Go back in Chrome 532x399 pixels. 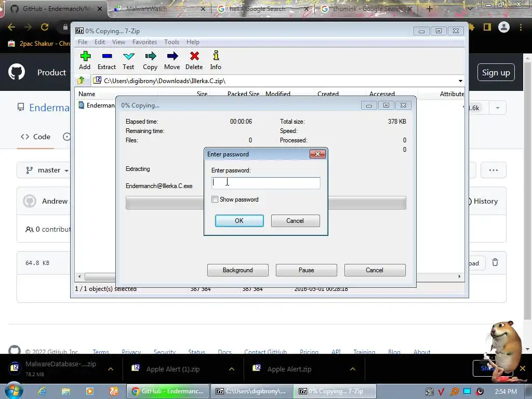pos(11,27)
